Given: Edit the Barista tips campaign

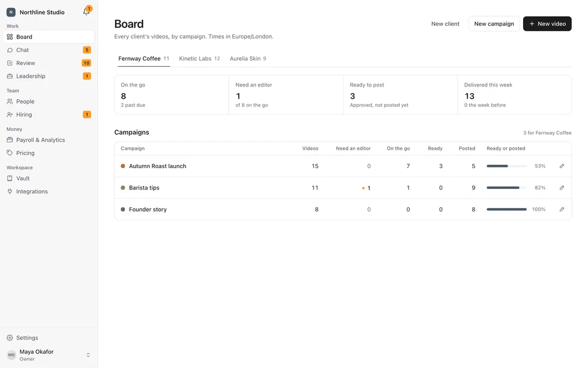Looking at the screenshot, I should pos(562,188).
